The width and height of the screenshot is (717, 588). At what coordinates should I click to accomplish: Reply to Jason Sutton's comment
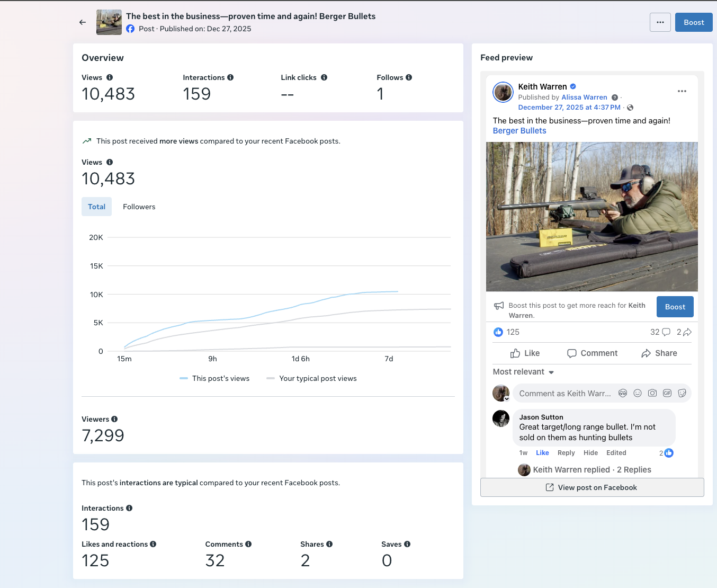(566, 453)
